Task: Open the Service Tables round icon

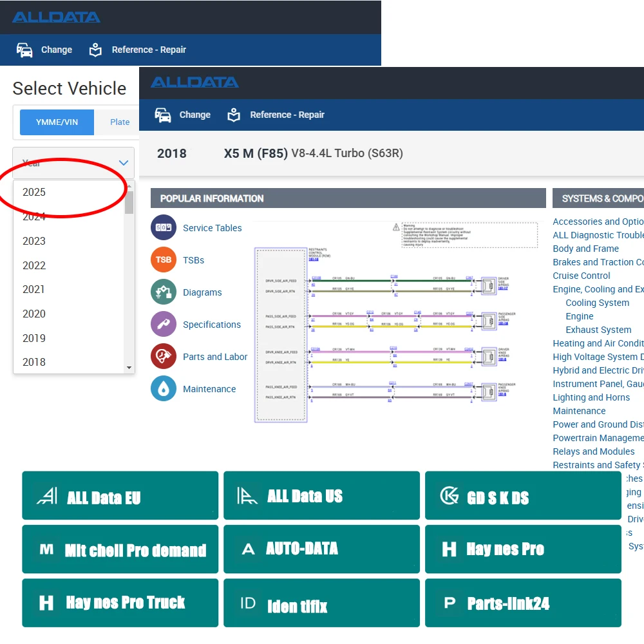Action: pyautogui.click(x=164, y=227)
